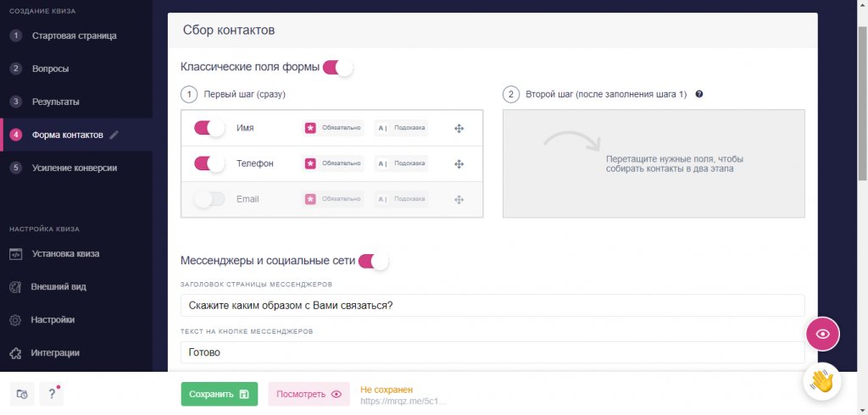
Task: Toggle Мессенджеры и социальные сети switch
Action: 374,261
